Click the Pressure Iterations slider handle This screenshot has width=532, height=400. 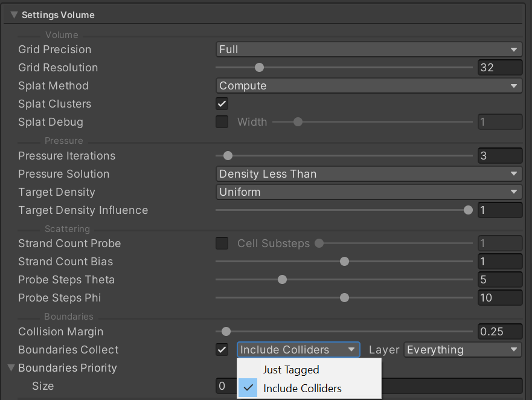coord(228,156)
